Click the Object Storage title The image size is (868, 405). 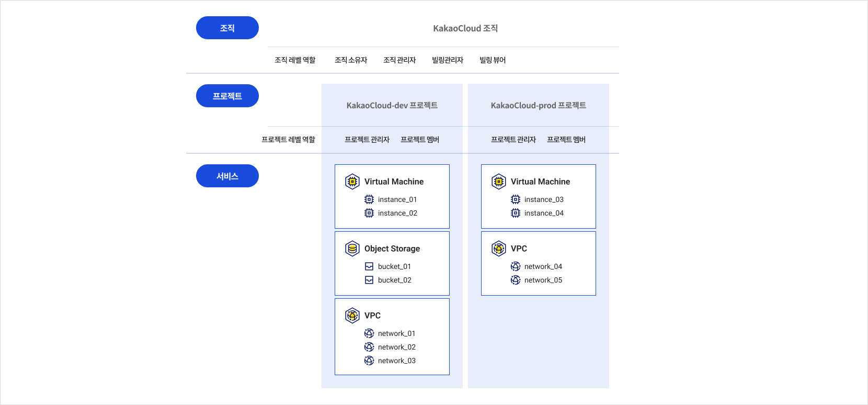click(392, 249)
